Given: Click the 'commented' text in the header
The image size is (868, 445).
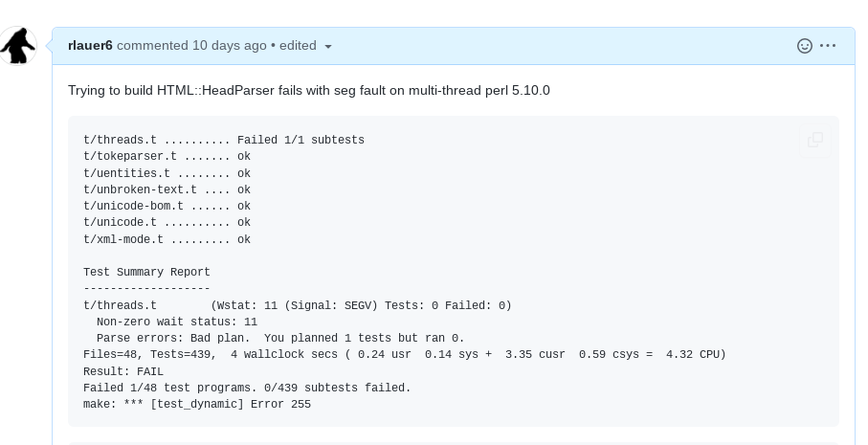Looking at the screenshot, I should coord(152,45).
